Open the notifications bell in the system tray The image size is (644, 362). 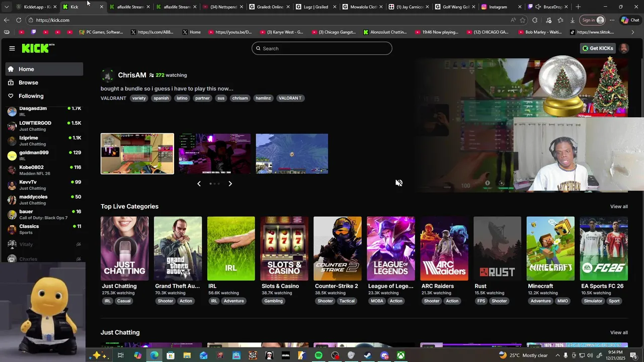[x=633, y=355]
